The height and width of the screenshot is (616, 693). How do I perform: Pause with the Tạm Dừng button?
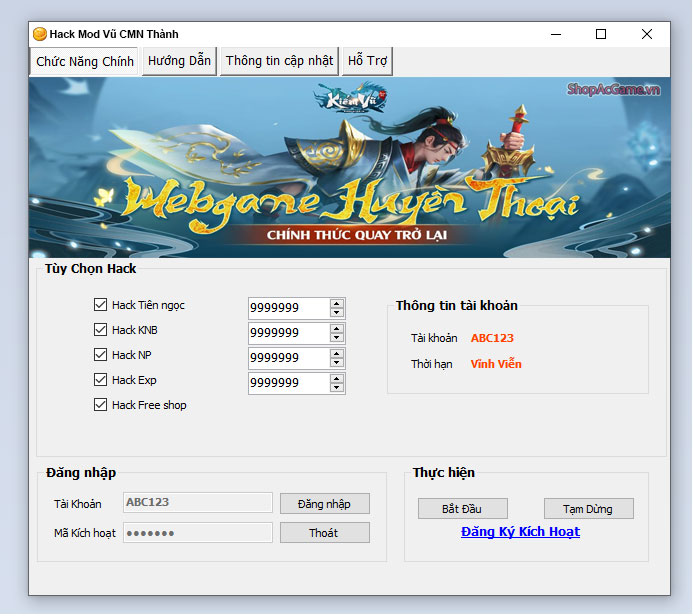(x=589, y=509)
